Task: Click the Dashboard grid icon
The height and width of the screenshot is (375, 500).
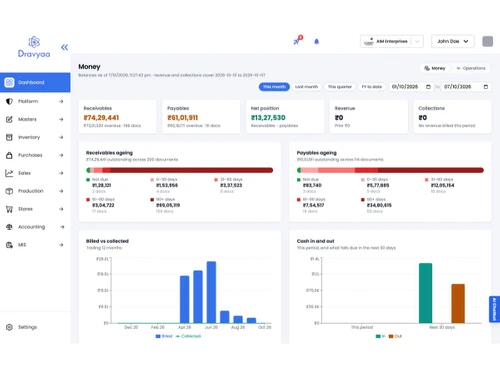Action: point(9,82)
